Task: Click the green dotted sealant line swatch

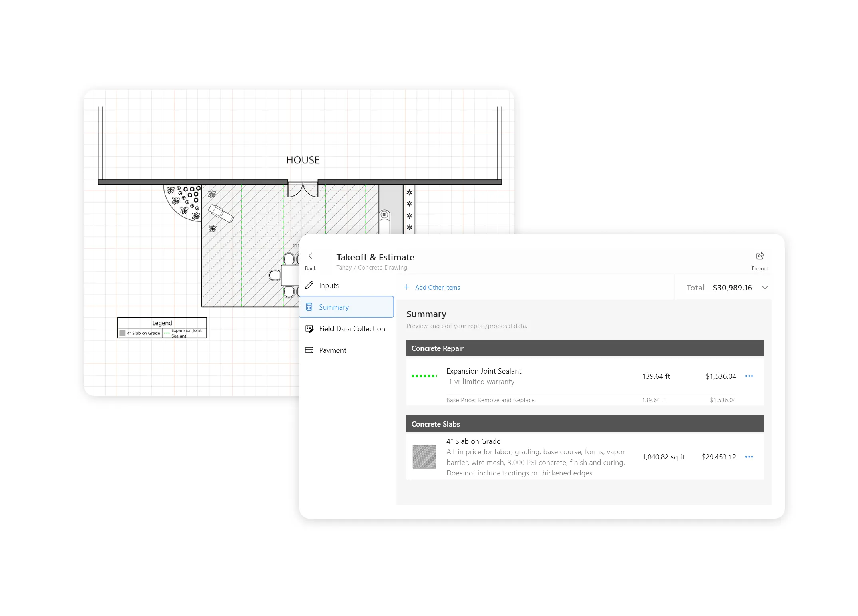Action: tap(424, 376)
